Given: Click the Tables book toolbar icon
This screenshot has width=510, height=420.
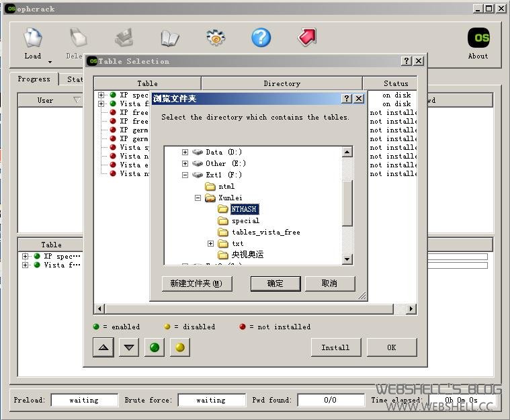Looking at the screenshot, I should pyautogui.click(x=170, y=38).
